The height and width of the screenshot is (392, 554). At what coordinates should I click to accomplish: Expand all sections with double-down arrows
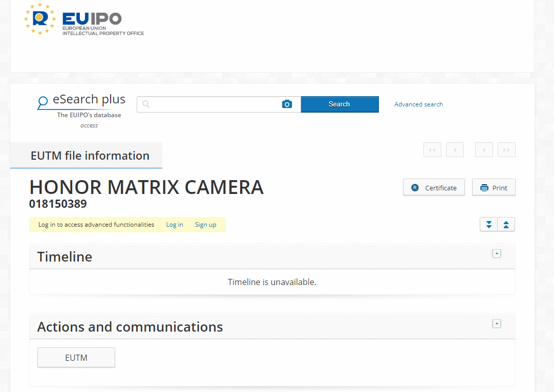click(488, 225)
